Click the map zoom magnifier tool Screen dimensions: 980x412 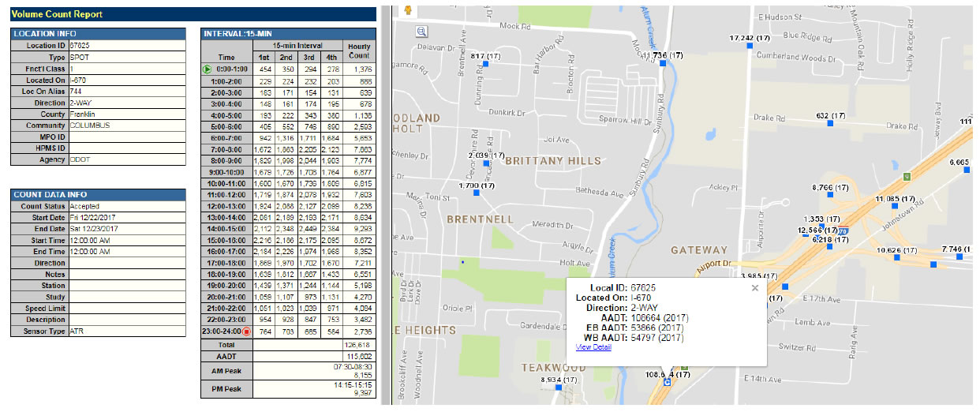(421, 32)
